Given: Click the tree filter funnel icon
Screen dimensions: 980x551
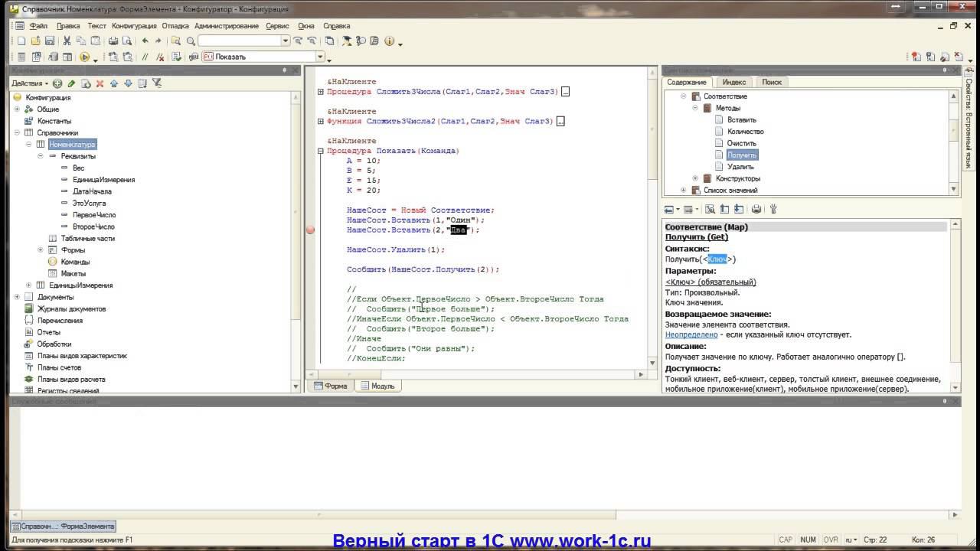Looking at the screenshot, I should [x=156, y=83].
